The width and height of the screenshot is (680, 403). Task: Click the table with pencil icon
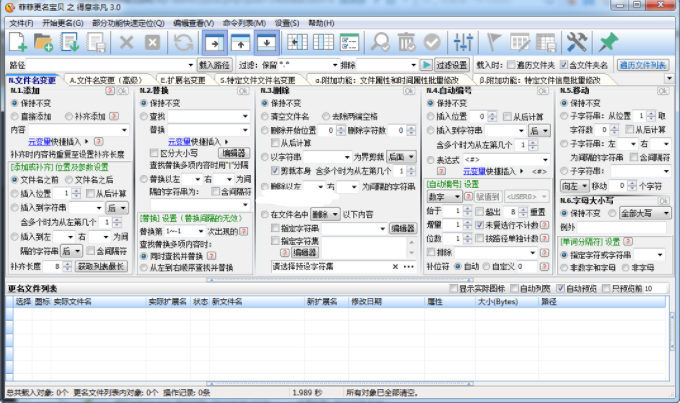tap(520, 43)
